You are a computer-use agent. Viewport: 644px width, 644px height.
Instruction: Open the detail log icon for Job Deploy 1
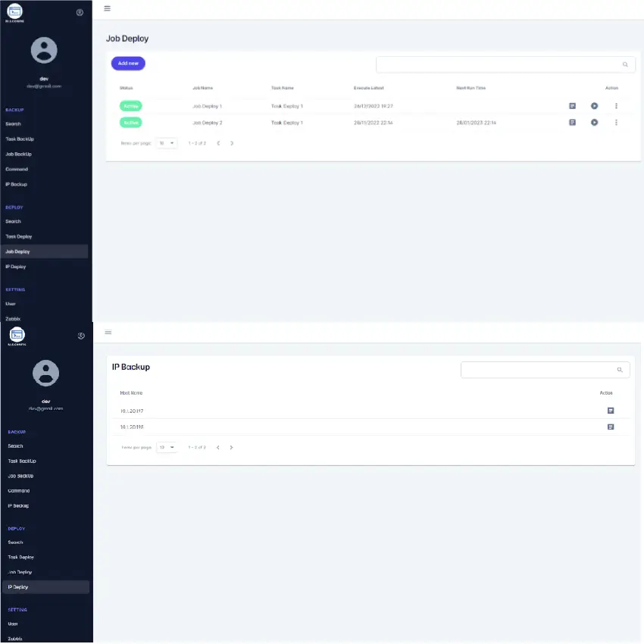pos(572,106)
